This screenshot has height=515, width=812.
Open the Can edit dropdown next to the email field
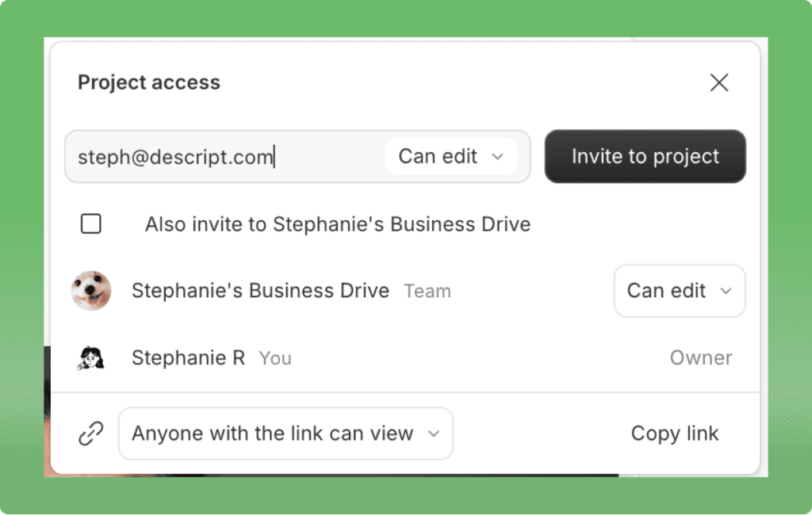pos(450,157)
